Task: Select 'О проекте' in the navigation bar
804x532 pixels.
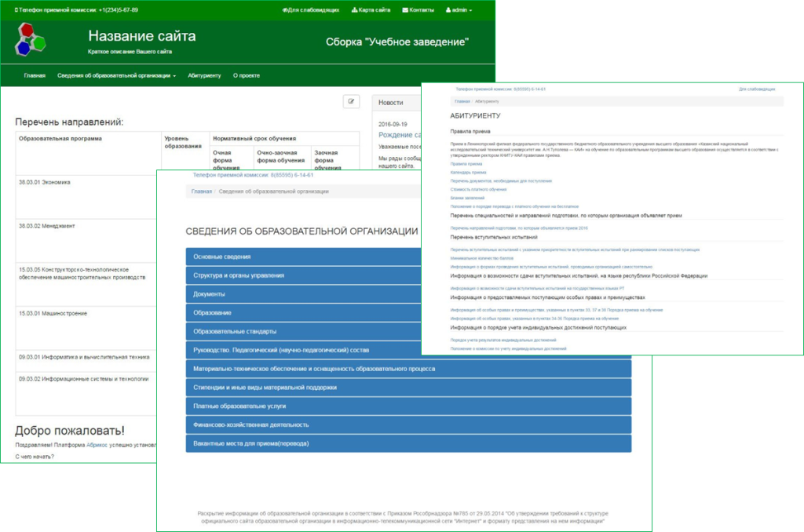Action: pos(247,75)
